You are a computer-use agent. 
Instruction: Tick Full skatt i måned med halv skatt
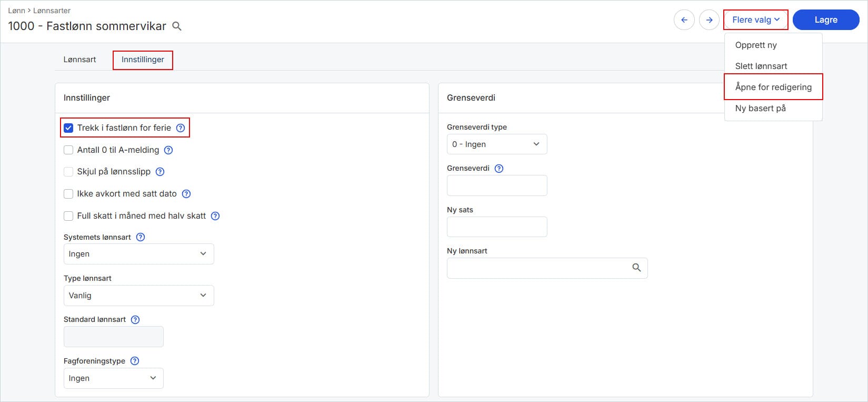[x=68, y=216]
